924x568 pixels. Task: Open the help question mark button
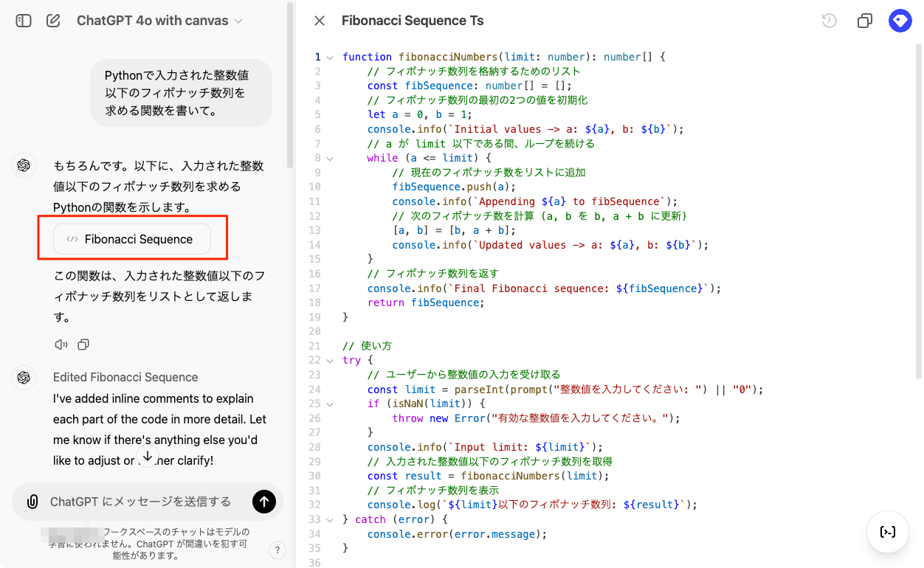click(277, 550)
